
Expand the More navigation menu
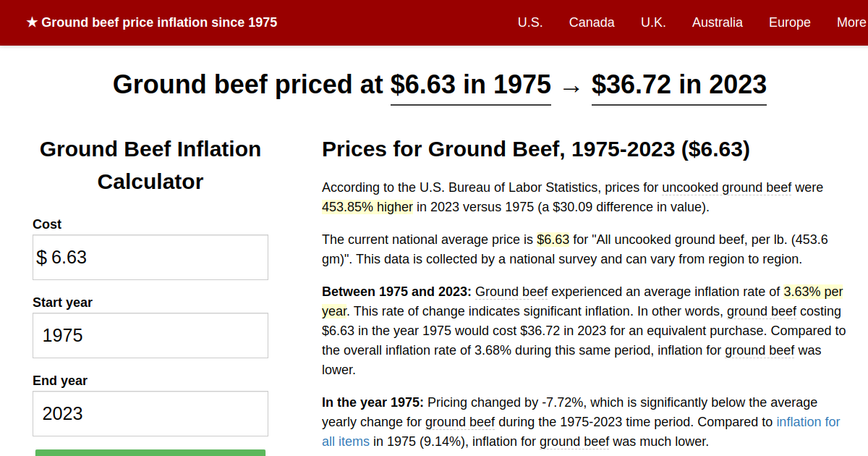pos(851,22)
